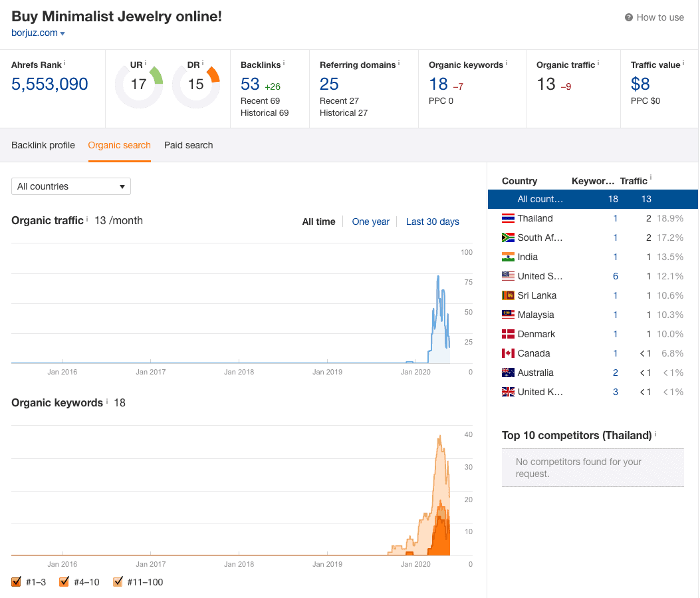Open the Organic keywords count 18 metric
Image resolution: width=700 pixels, height=598 pixels.
(438, 84)
